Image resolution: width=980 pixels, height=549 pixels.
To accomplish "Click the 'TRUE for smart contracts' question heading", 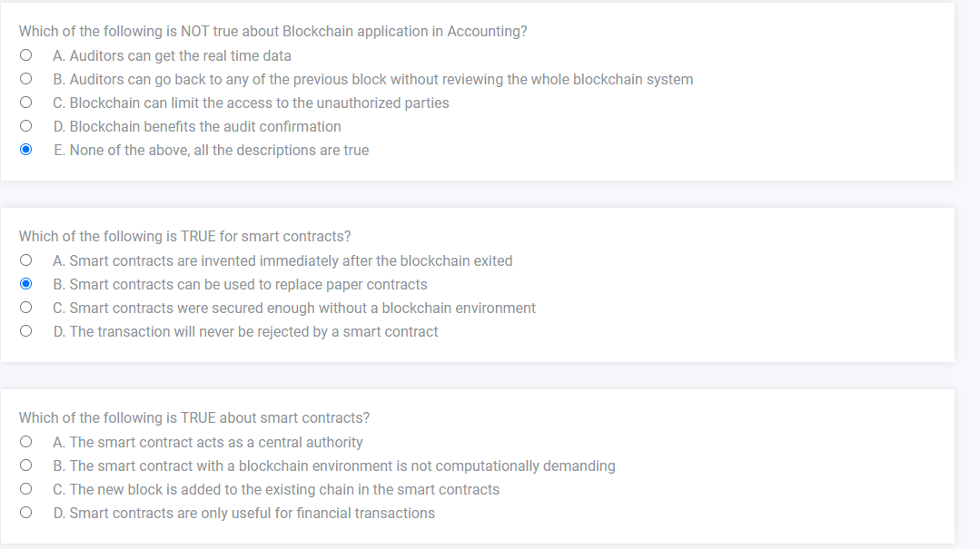I will pos(185,237).
